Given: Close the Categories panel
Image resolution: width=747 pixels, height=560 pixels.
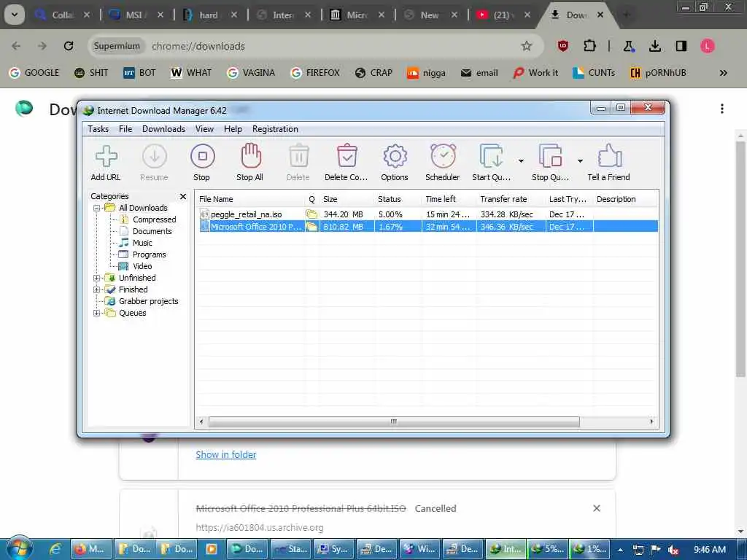Looking at the screenshot, I should tap(183, 197).
